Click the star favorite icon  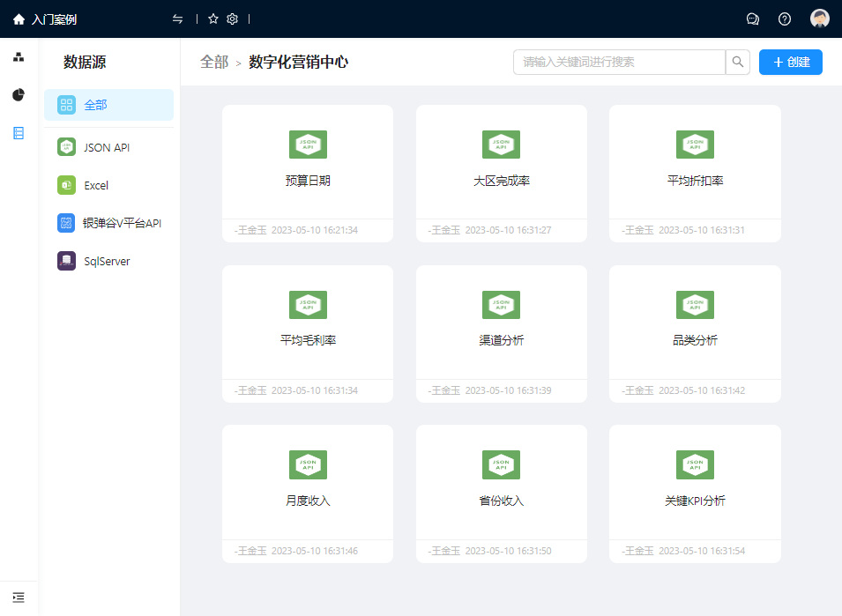pos(212,19)
